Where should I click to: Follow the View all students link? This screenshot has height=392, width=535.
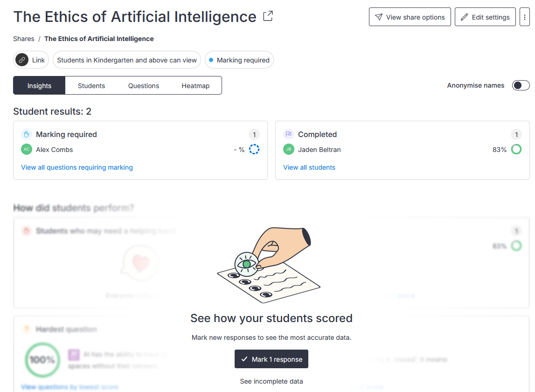click(x=309, y=167)
